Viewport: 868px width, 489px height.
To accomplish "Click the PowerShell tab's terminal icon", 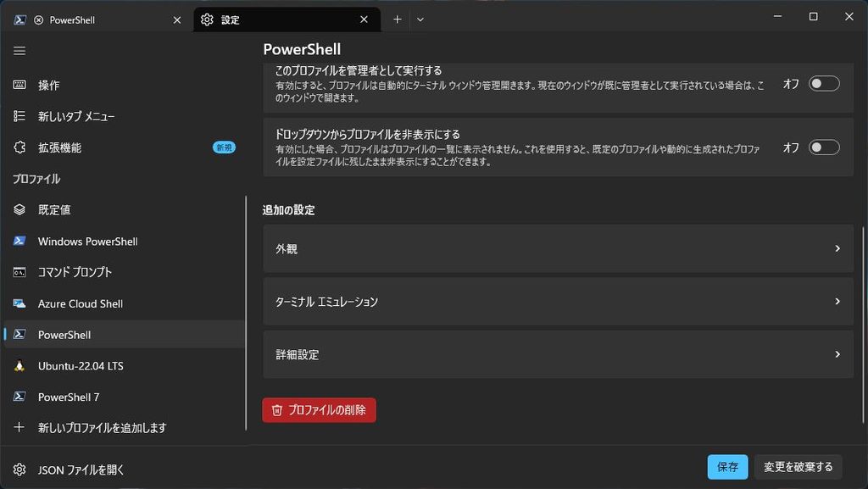I will click(x=20, y=19).
